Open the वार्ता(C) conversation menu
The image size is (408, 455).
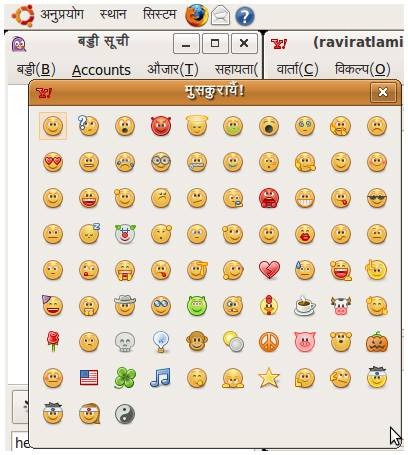(297, 70)
